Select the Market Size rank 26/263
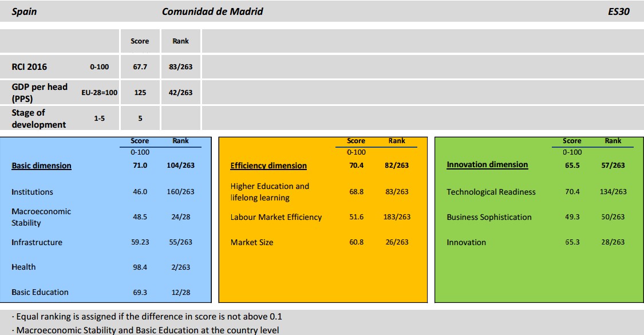The image size is (644, 335). tap(397, 242)
